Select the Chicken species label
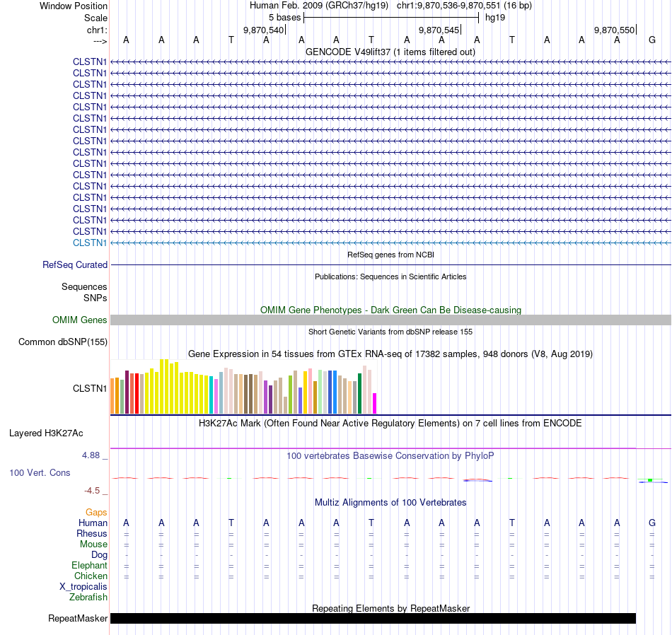 click(91, 576)
